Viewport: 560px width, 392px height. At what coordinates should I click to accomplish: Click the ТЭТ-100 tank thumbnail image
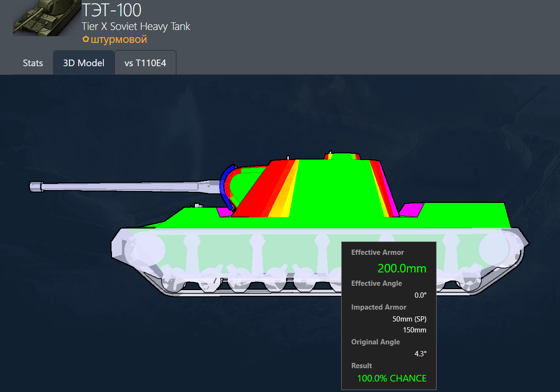pyautogui.click(x=47, y=18)
